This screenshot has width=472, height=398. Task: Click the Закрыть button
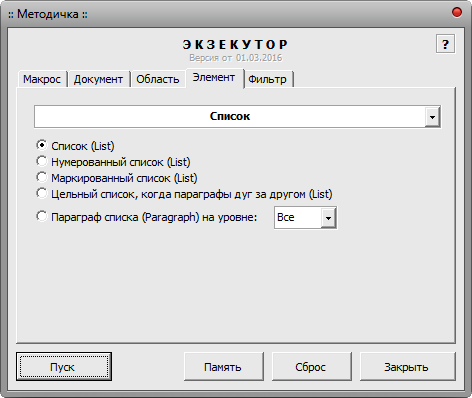pyautogui.click(x=407, y=367)
